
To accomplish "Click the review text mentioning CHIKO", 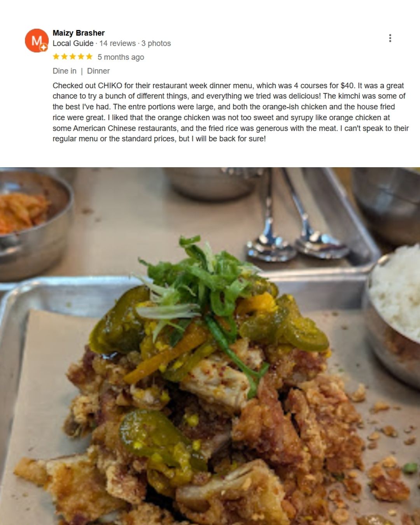I will [x=231, y=112].
